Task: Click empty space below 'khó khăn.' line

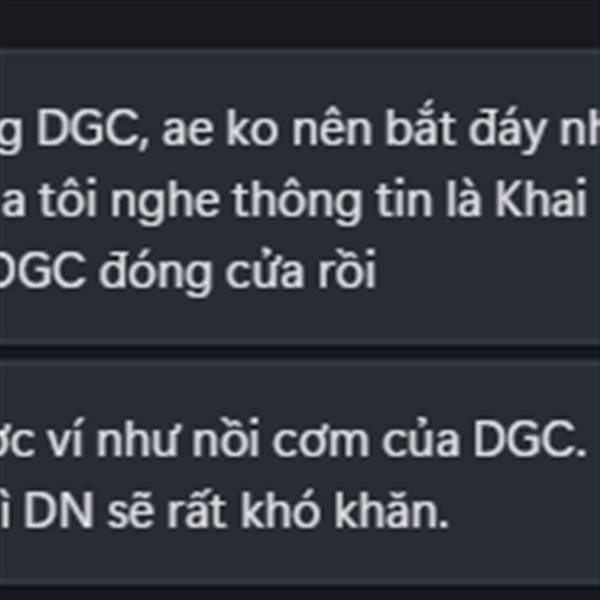Action: coord(300,557)
